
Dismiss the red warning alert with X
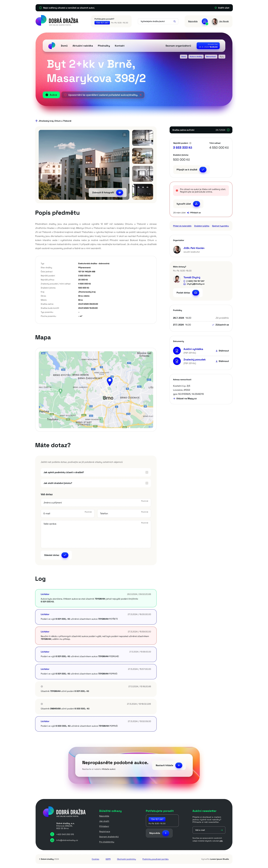140,95
